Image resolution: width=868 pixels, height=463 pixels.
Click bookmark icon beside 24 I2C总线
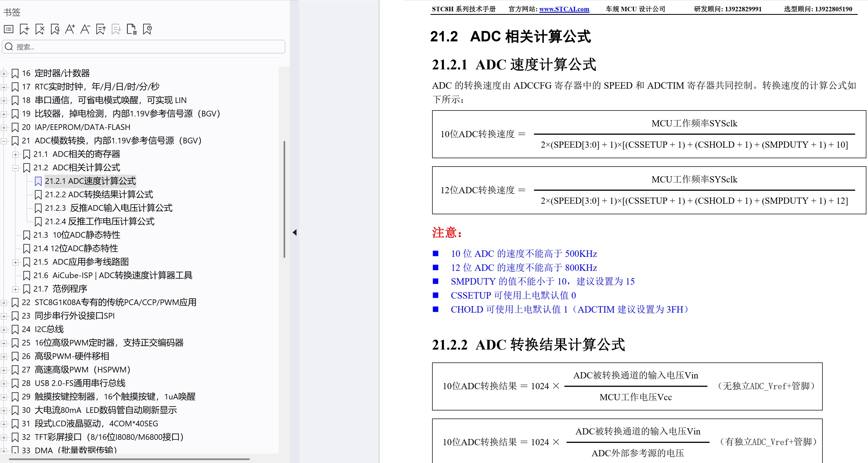coord(15,330)
